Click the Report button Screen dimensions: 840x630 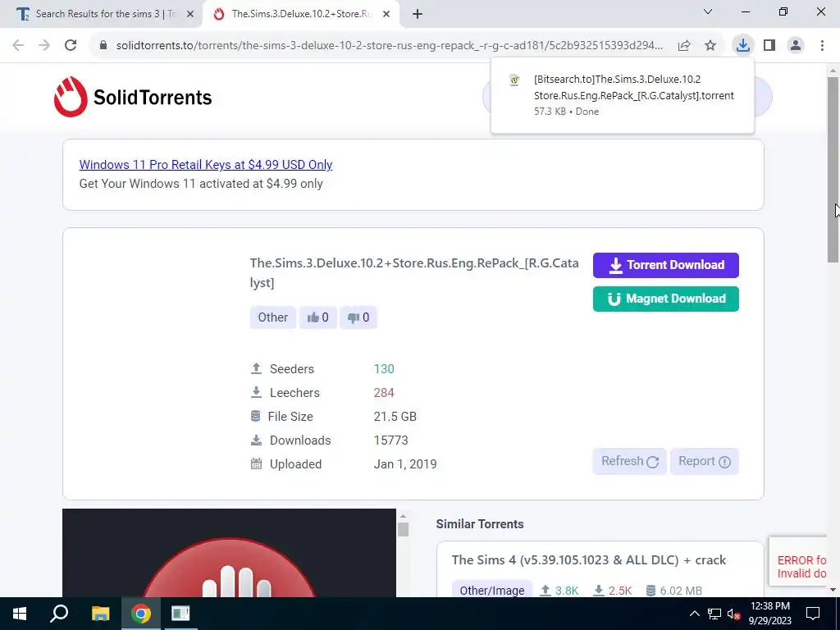pos(705,461)
